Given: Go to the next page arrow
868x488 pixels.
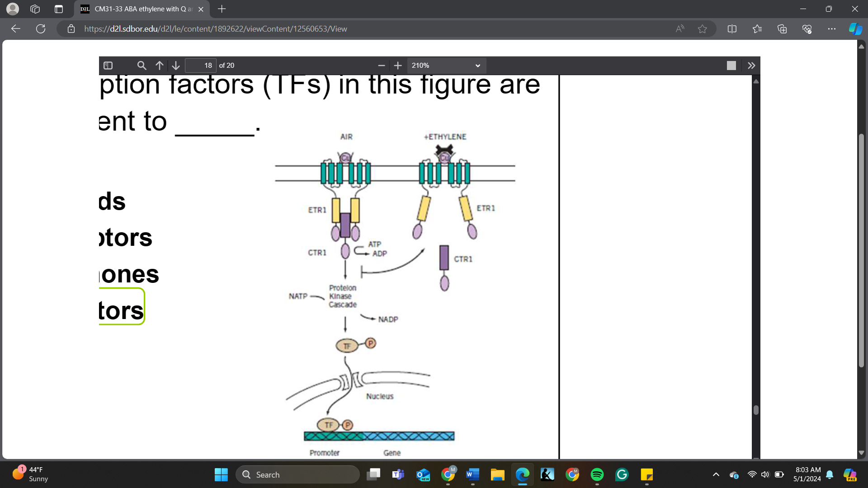Looking at the screenshot, I should (176, 66).
